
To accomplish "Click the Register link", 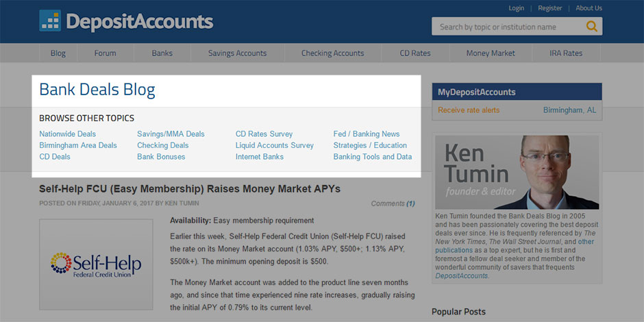I will [550, 8].
